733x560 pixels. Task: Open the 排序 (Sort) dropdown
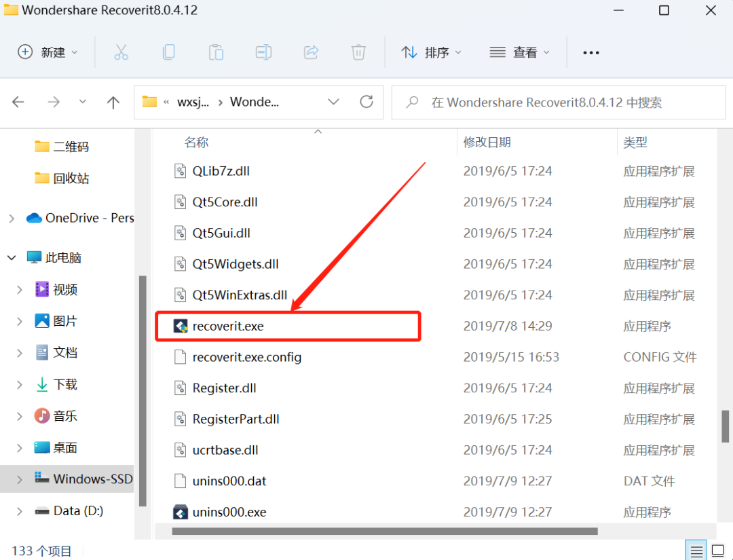[x=431, y=52]
